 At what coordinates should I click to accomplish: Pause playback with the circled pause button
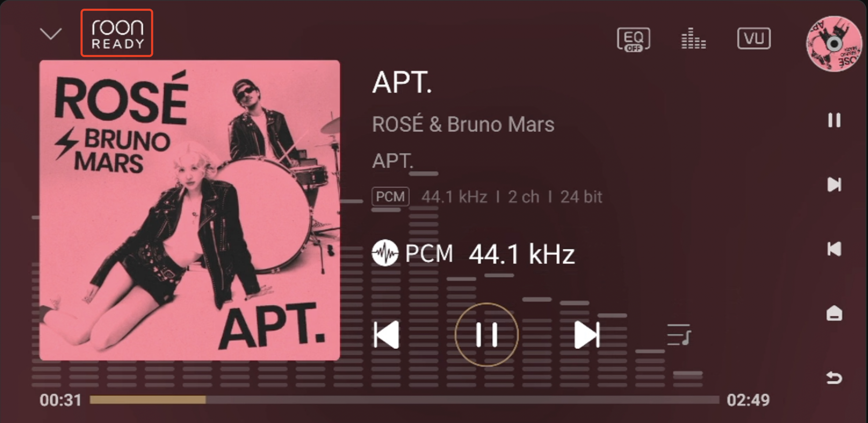(486, 335)
